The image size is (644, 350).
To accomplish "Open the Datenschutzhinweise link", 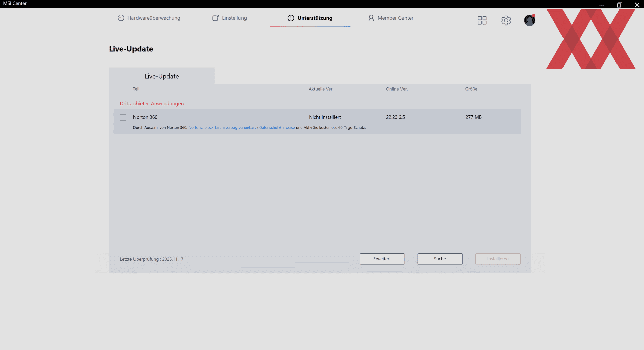I will pyautogui.click(x=277, y=128).
